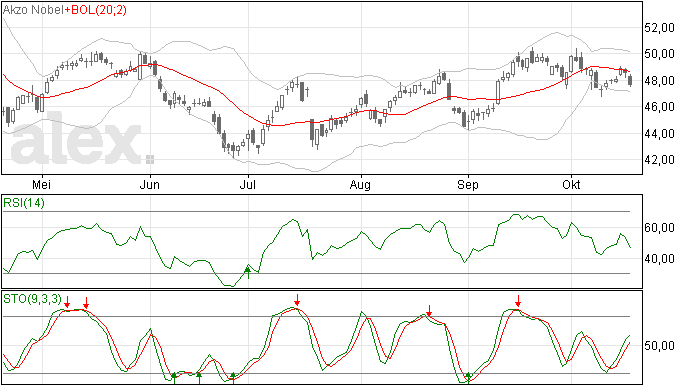Click the 48,00 price axis value
The image size is (690, 387).
(x=659, y=81)
